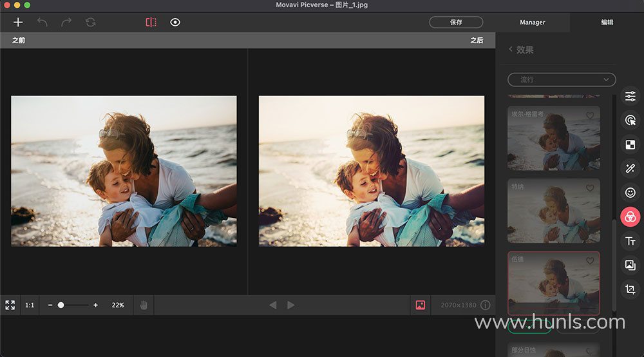Switch to the Manager tab
Image resolution: width=644 pixels, height=357 pixels.
coord(533,23)
